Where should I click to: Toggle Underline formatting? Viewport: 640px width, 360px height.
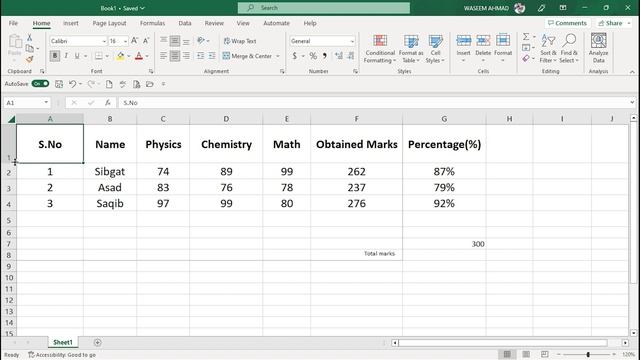coord(77,56)
